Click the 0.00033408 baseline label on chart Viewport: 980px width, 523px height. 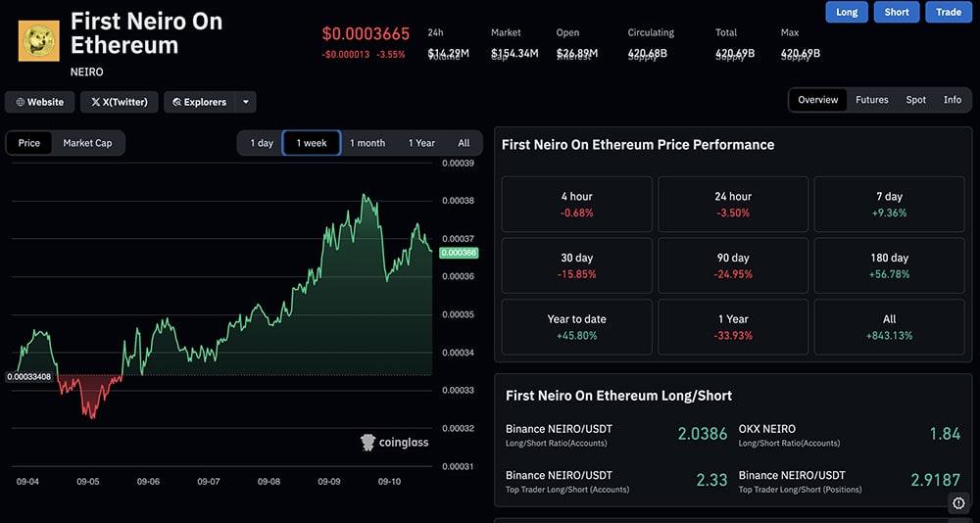point(29,377)
